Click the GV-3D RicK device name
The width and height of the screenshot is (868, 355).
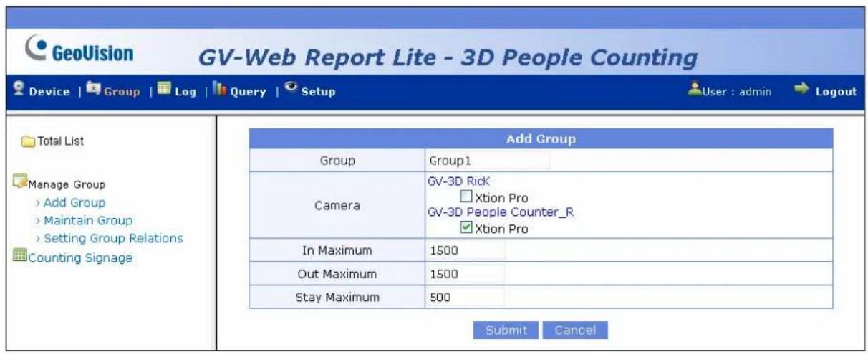point(458,182)
